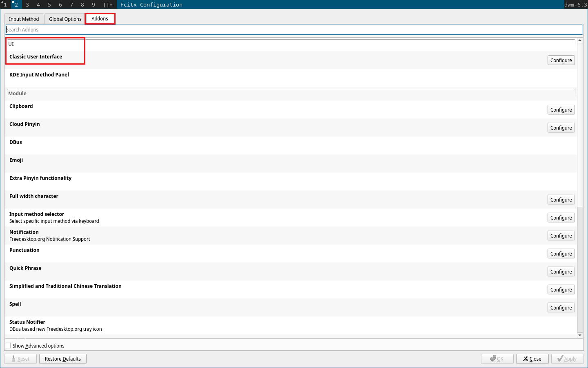The width and height of the screenshot is (588, 368).
Task: Select the Extra Pinyin functionality row
Action: coord(292,182)
